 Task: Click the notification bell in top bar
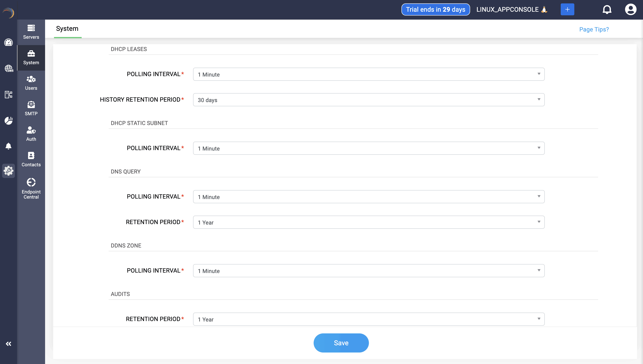(x=607, y=10)
